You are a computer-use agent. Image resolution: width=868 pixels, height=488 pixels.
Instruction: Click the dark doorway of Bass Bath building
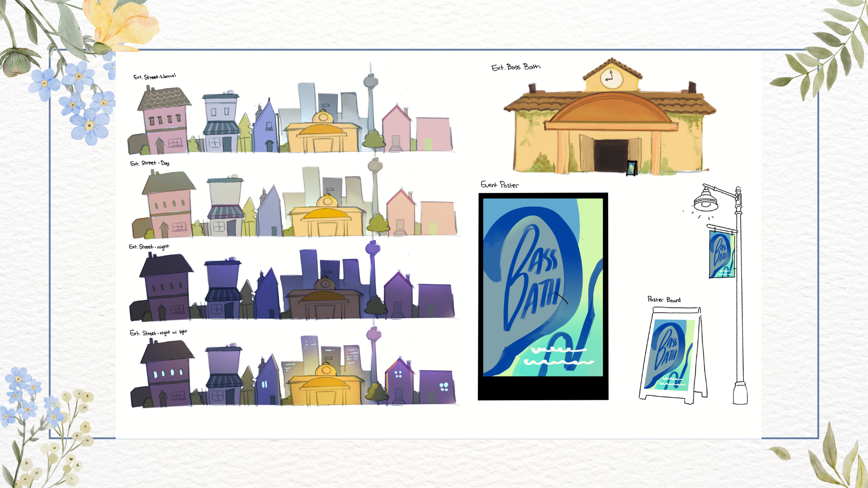(x=611, y=155)
